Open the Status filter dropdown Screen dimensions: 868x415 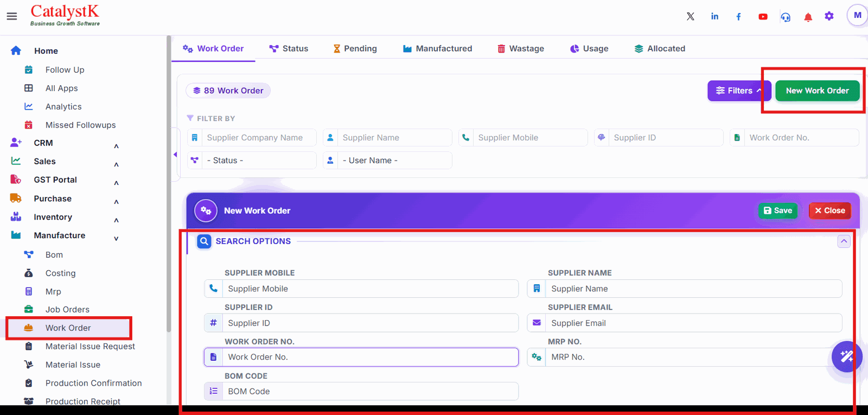(252, 161)
